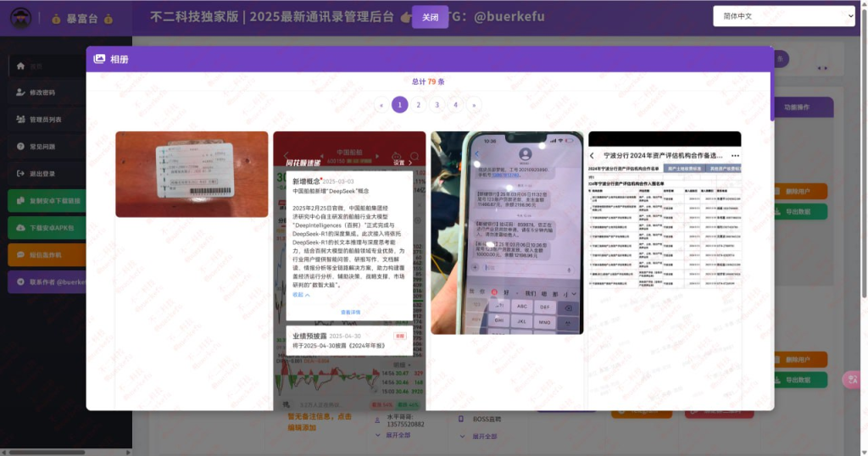
Task: Open the ID card photo thumbnail
Action: (192, 175)
